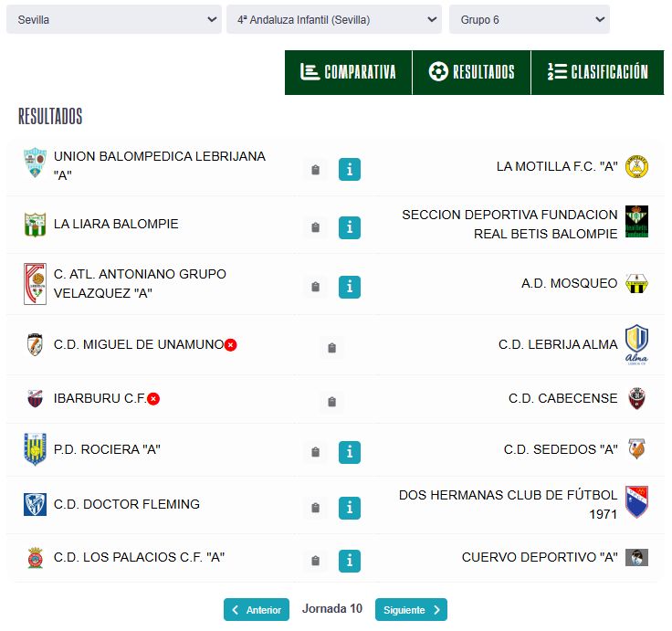Select the Resultados tab
The width and height of the screenshot is (672, 631).
pos(472,72)
